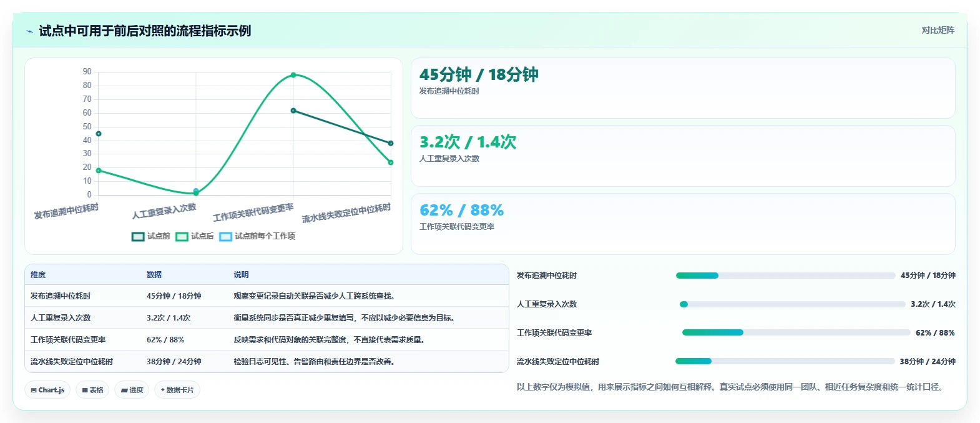Click description starting 衡量系统同步
The width and height of the screenshot is (980, 423).
click(344, 318)
